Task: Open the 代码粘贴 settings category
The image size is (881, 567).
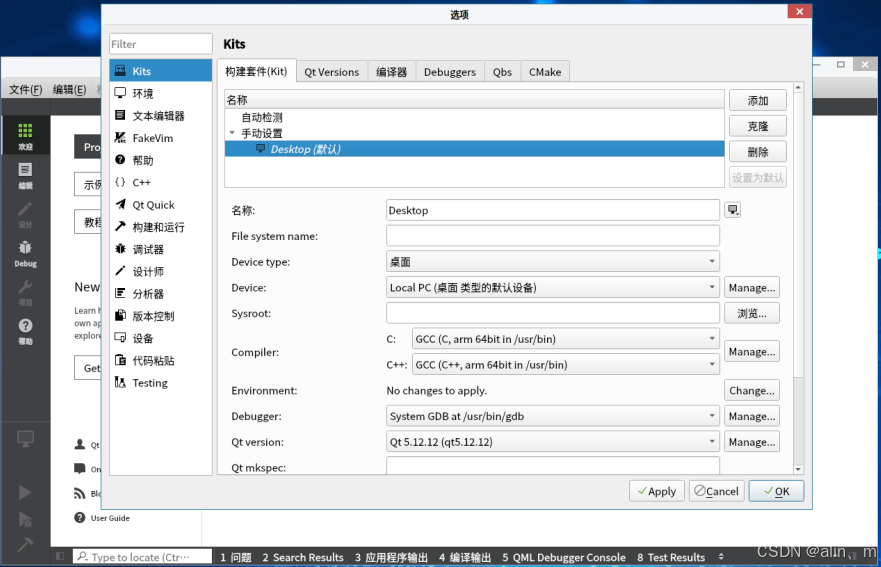Action: tap(161, 360)
